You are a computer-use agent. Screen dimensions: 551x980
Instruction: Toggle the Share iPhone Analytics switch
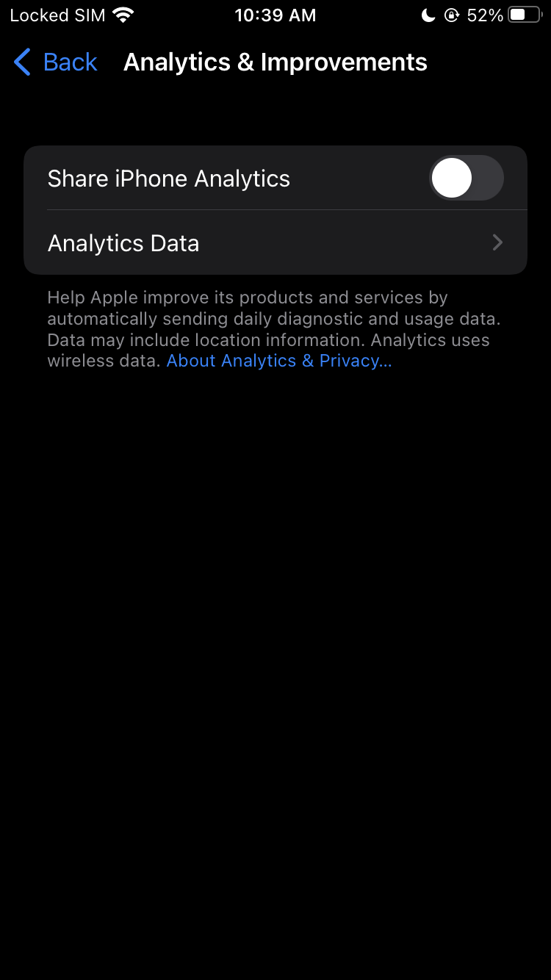pos(466,179)
